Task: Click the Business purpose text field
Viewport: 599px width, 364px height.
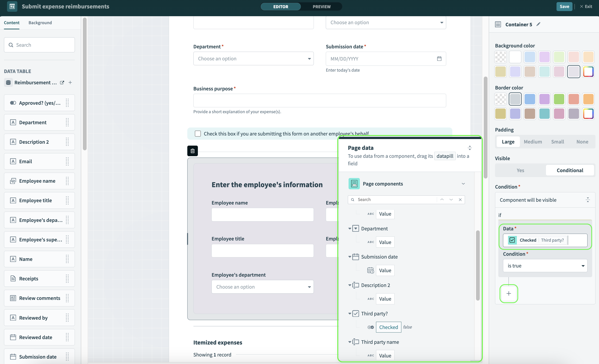Action: tap(319, 101)
